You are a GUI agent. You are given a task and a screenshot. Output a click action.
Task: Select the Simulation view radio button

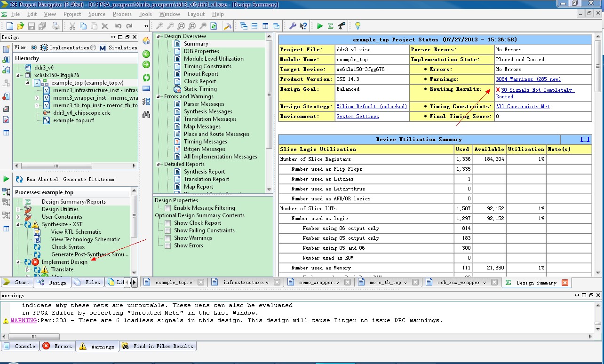click(x=93, y=47)
